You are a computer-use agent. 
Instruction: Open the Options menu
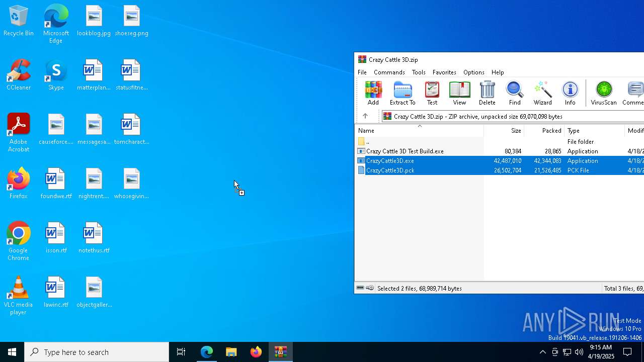(474, 72)
